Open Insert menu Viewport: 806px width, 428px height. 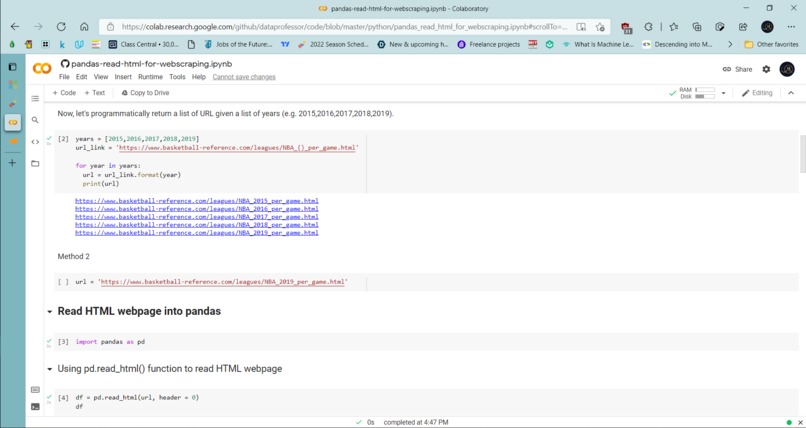(x=123, y=77)
